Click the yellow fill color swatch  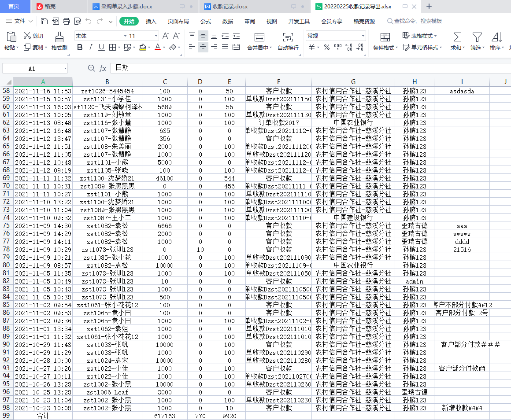(142, 48)
